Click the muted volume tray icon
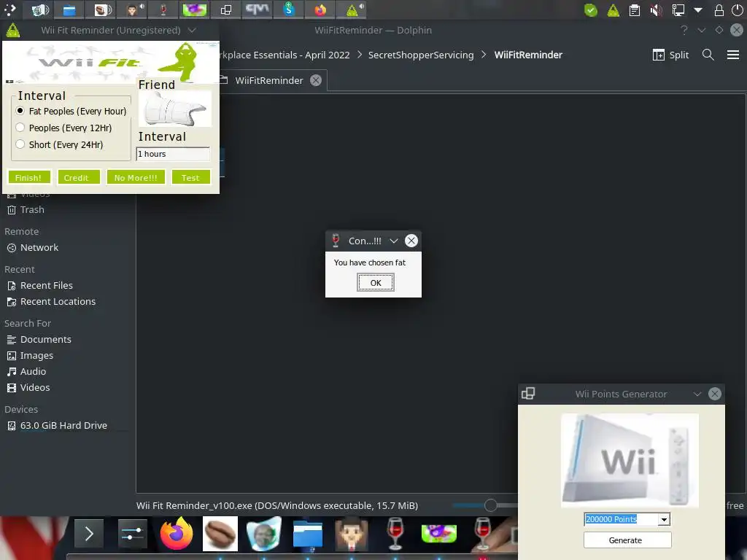The height and width of the screenshot is (560, 747). click(657, 10)
